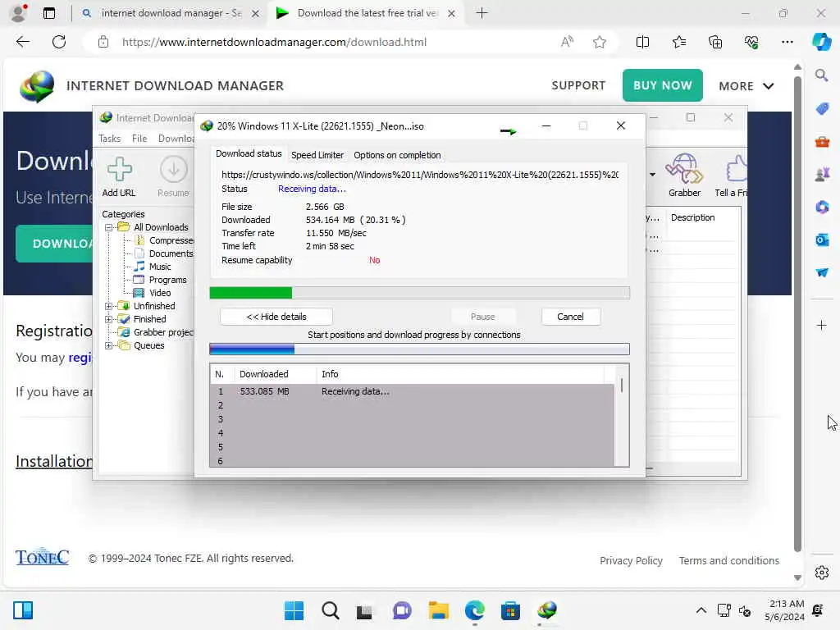Open the Privacy Policy link

click(x=631, y=560)
